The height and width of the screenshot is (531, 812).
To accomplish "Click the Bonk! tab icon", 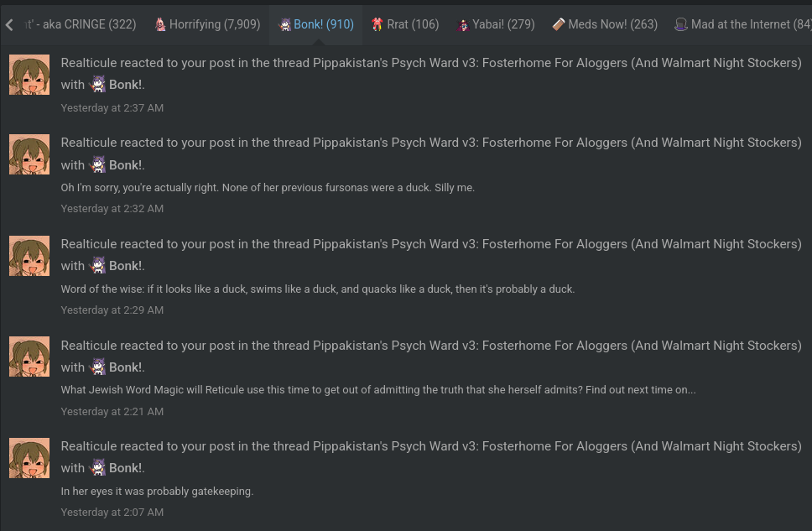I will point(285,24).
